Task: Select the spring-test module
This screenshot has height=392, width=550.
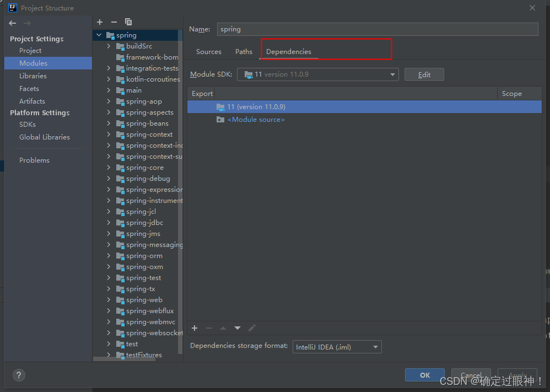Action: (143, 278)
